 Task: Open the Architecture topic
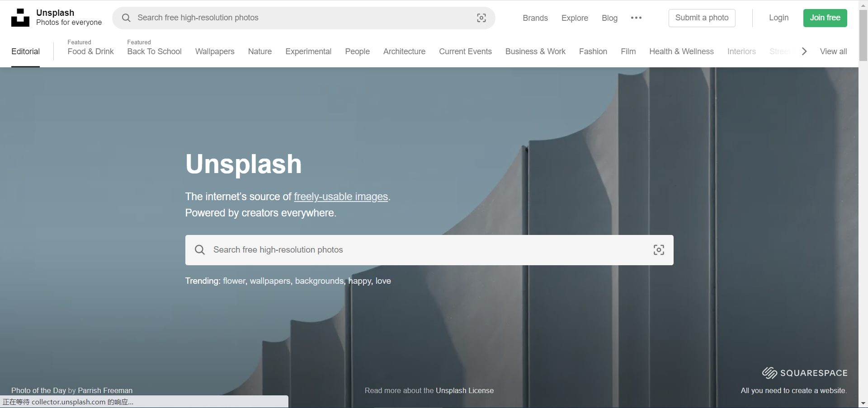pyautogui.click(x=404, y=52)
